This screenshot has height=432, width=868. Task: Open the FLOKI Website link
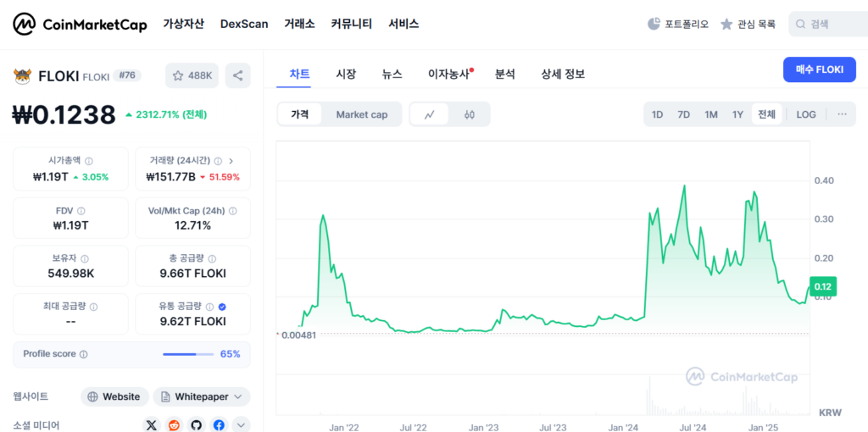pyautogui.click(x=114, y=396)
